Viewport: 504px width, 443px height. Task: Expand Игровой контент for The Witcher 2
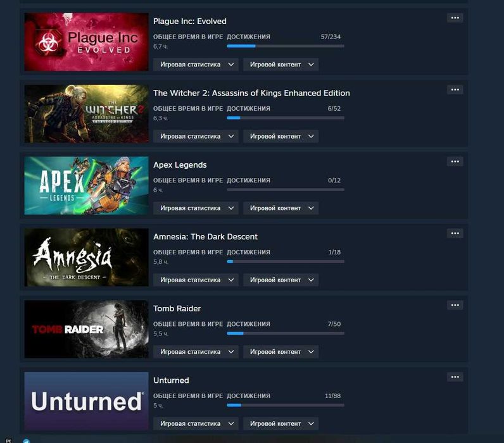(x=280, y=136)
